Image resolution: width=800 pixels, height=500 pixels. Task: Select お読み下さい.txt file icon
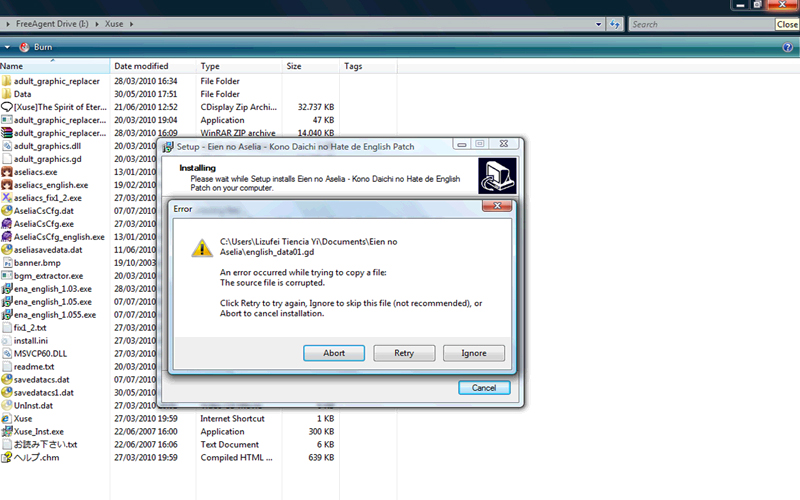(x=7, y=445)
